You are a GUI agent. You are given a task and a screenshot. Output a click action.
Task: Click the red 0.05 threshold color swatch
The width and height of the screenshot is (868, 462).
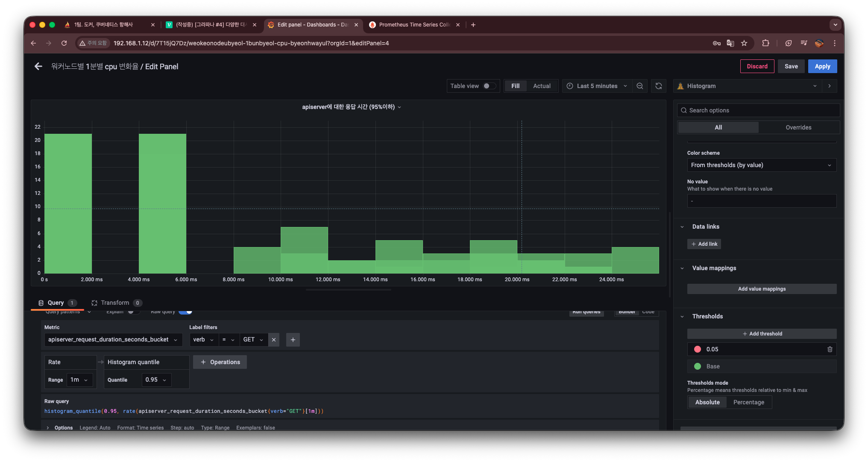(698, 349)
